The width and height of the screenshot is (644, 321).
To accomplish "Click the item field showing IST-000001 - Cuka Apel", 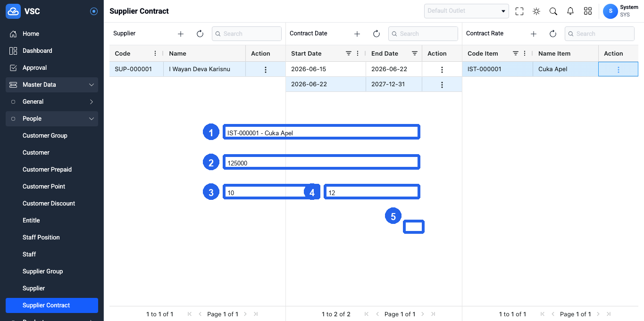I will tap(321, 132).
